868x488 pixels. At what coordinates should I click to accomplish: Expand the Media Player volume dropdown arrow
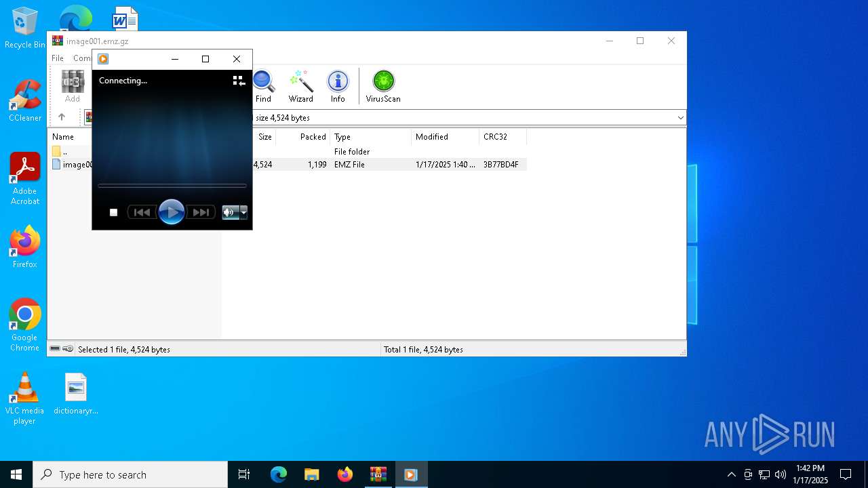243,213
